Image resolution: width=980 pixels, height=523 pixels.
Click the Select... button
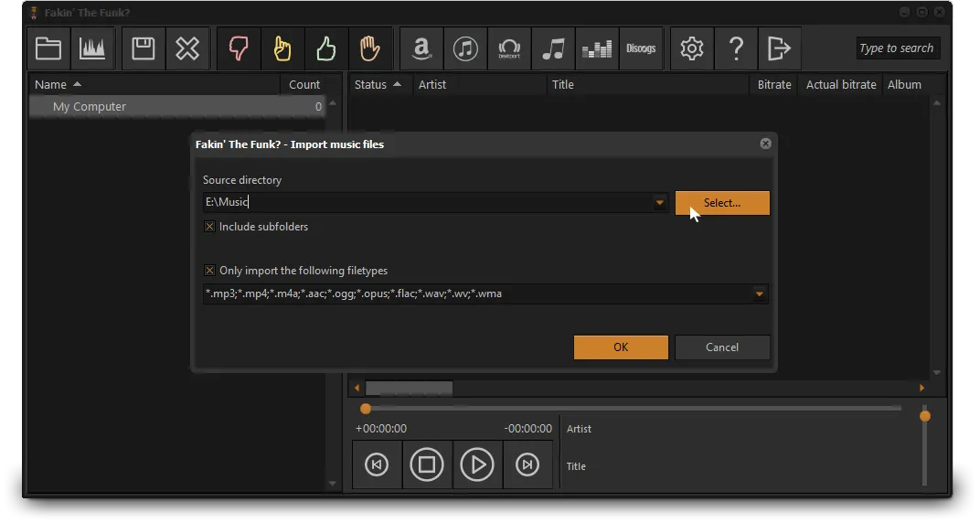click(722, 203)
